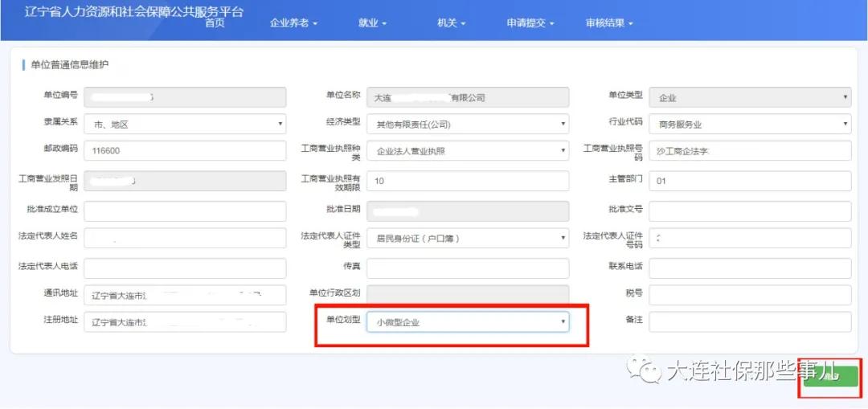Click the 批准日期 field
The height and width of the screenshot is (409, 868).
point(468,211)
